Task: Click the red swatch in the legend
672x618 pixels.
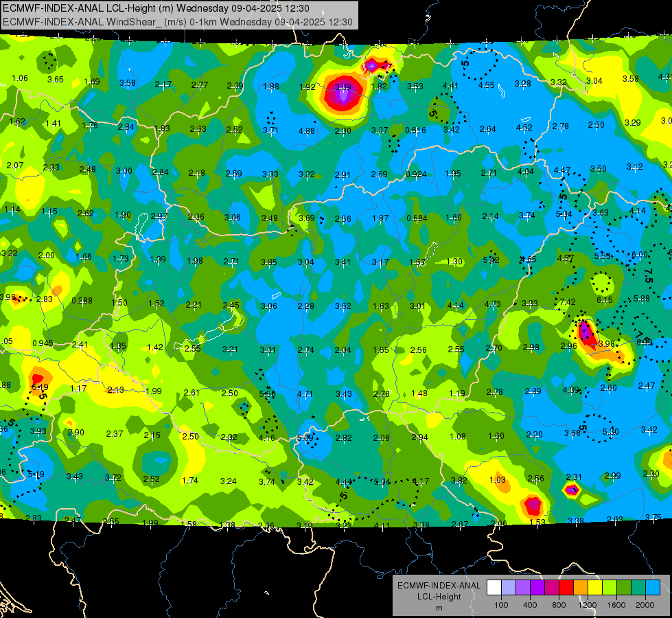Action: [x=566, y=588]
